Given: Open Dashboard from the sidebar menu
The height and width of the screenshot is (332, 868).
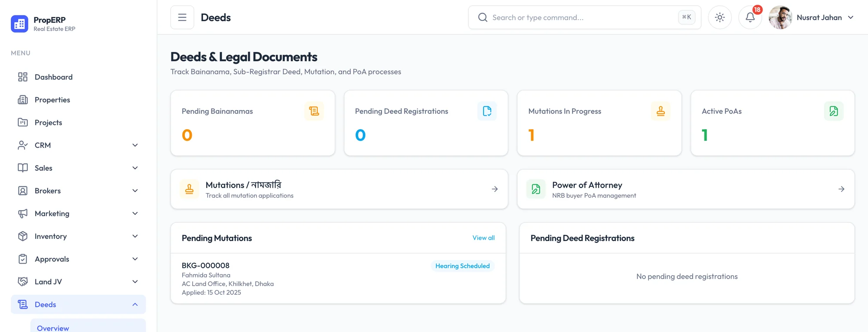Looking at the screenshot, I should [x=78, y=77].
